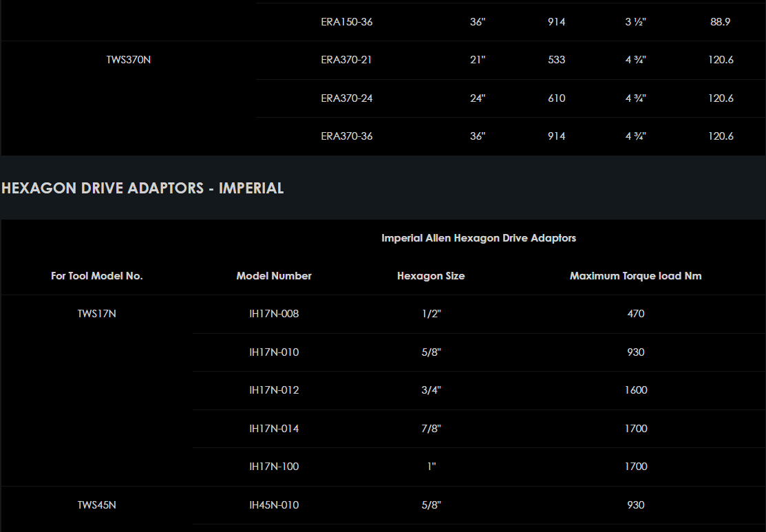Select the Maximum Torque load Nm header
This screenshot has width=766, height=532.
click(635, 276)
